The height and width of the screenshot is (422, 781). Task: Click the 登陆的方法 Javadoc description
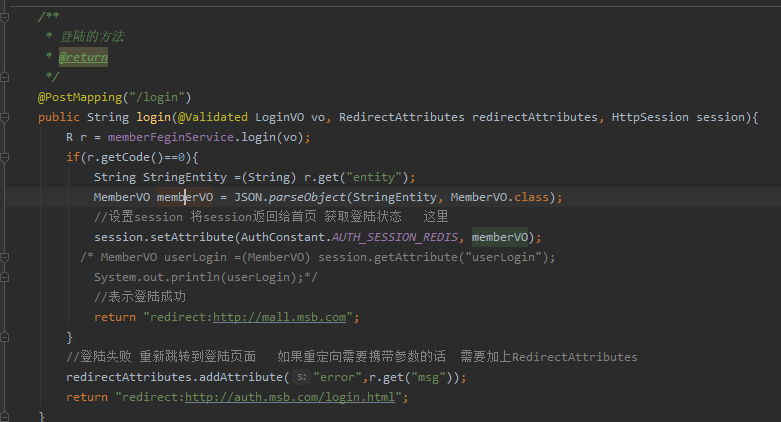tap(92, 36)
